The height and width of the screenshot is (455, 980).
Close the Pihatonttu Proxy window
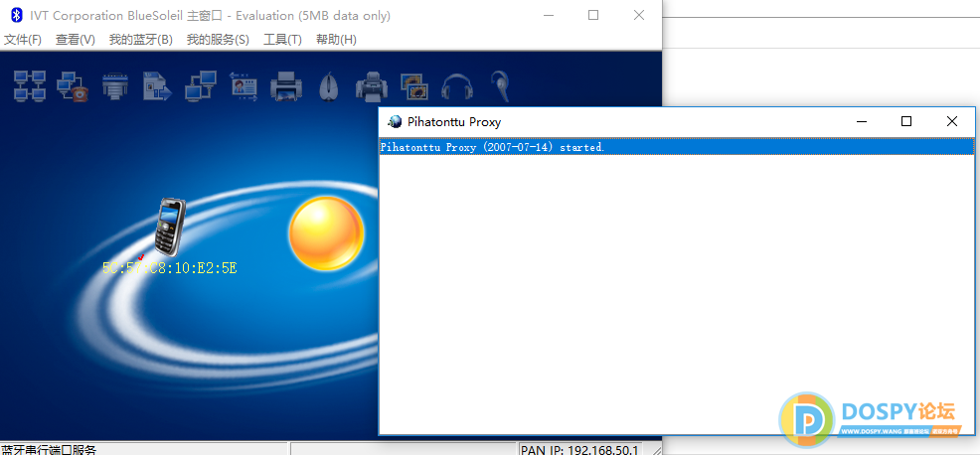(x=952, y=122)
